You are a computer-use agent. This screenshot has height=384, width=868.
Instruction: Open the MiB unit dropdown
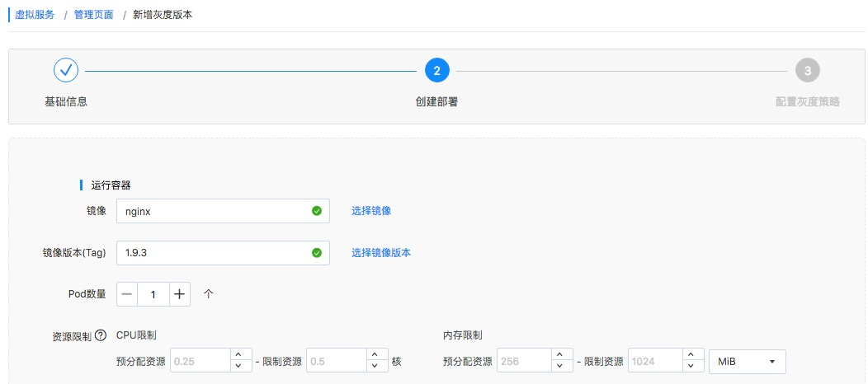click(748, 362)
